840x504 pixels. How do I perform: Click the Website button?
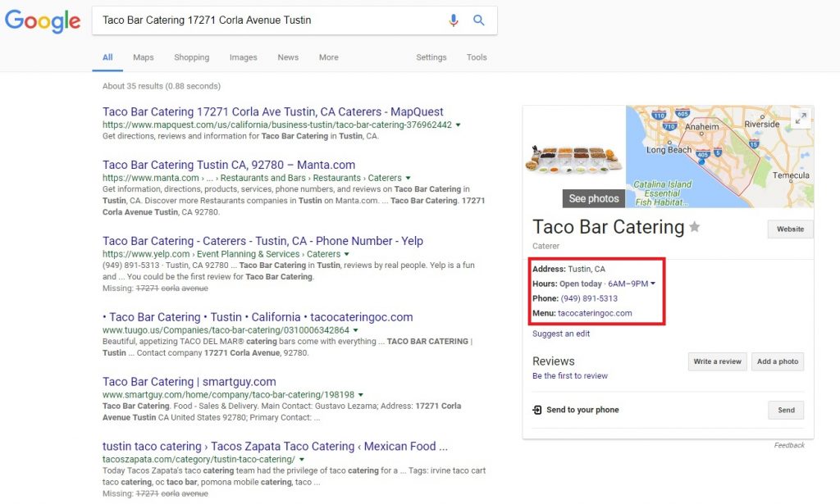pos(790,229)
